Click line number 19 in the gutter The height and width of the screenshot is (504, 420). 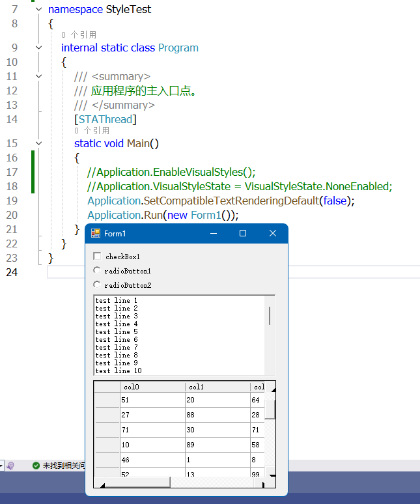12,201
